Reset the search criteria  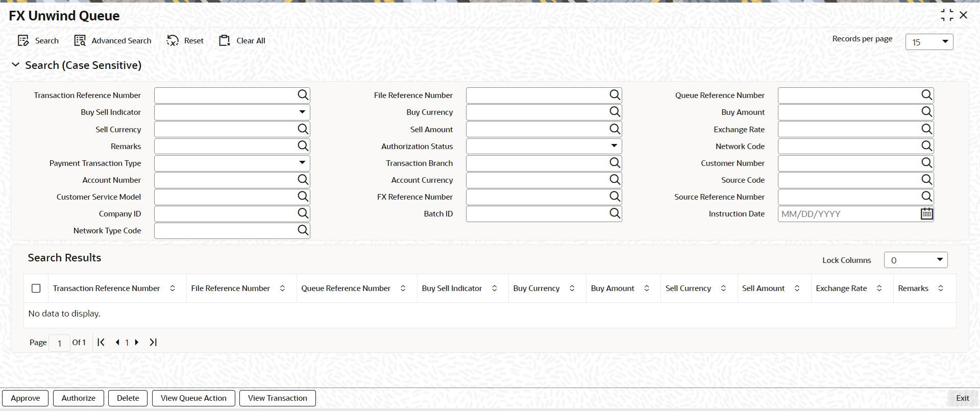[x=185, y=41]
